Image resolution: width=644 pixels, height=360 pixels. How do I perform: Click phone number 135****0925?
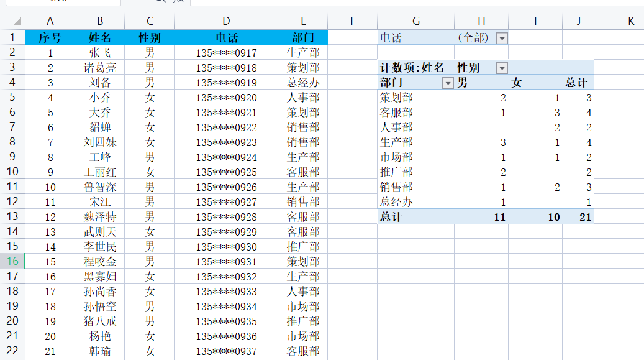pyautogui.click(x=226, y=172)
